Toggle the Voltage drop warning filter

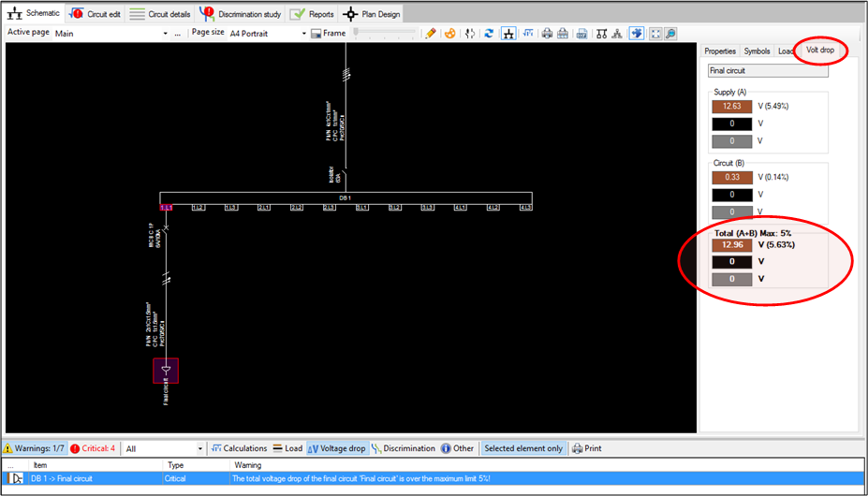pos(336,448)
